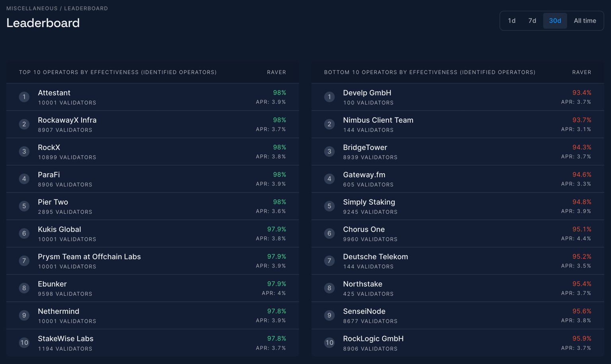
Task: Select the 30d time range
Action: click(x=555, y=21)
